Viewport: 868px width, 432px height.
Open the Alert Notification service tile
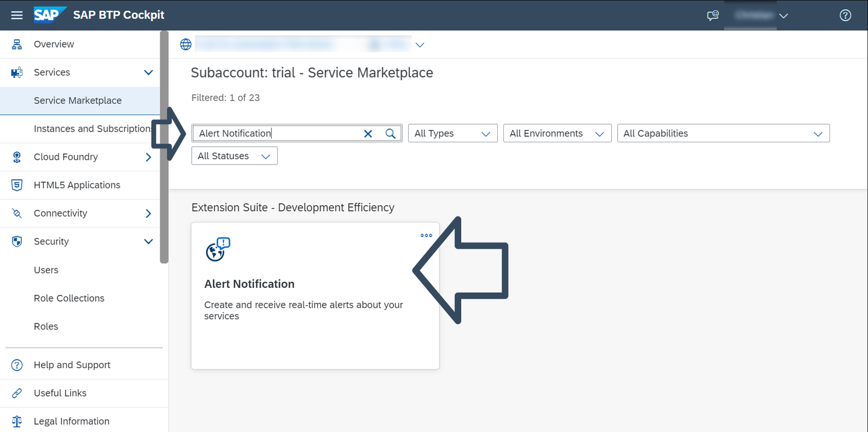point(315,296)
